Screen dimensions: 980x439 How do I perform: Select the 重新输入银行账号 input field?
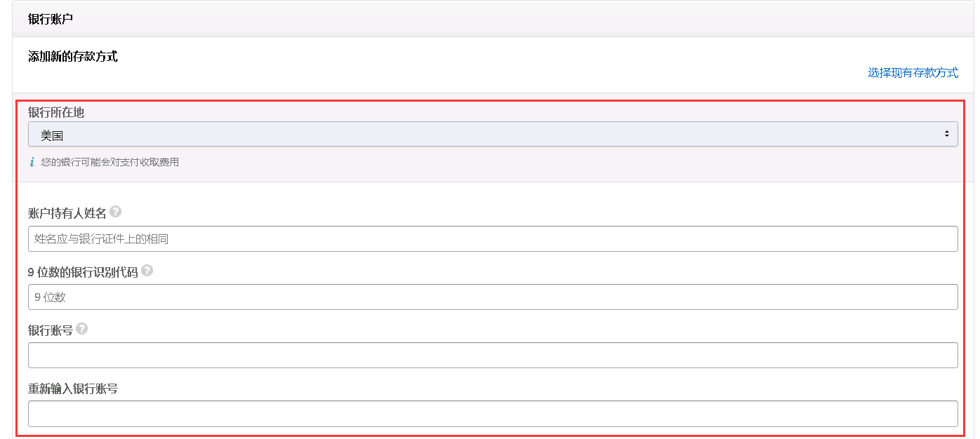point(492,414)
